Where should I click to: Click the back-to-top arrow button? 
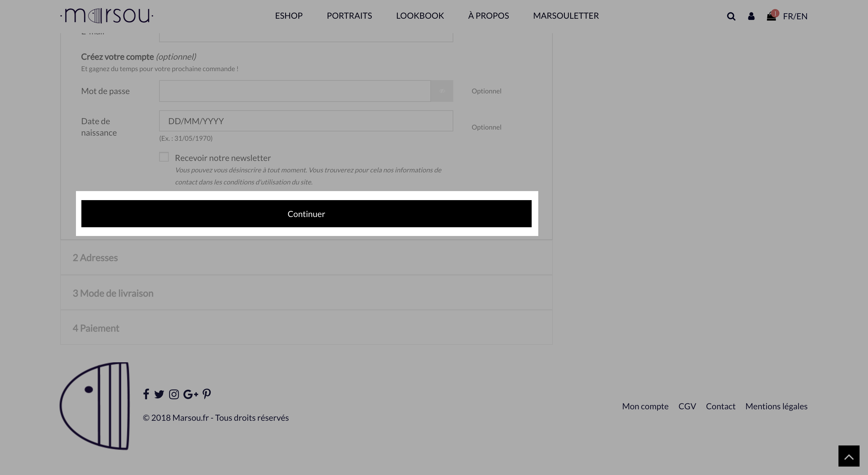[849, 456]
